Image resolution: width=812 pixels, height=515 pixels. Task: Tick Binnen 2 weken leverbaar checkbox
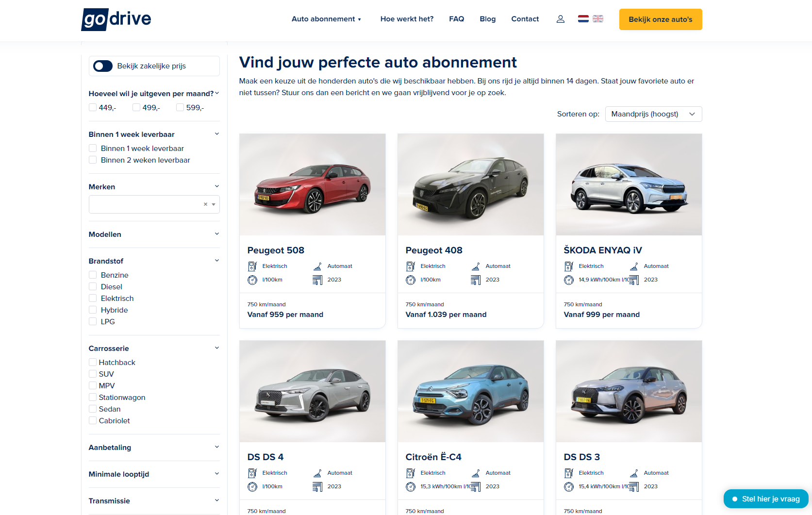click(x=93, y=160)
